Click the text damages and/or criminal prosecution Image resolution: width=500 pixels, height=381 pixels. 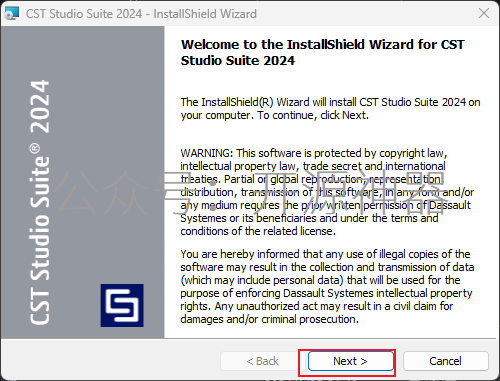point(269,319)
